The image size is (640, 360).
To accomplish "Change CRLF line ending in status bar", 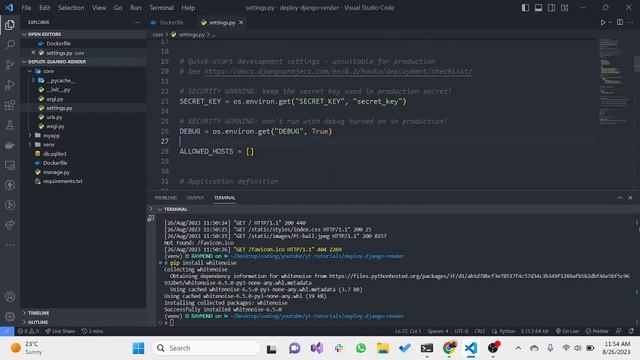I will point(480,331).
